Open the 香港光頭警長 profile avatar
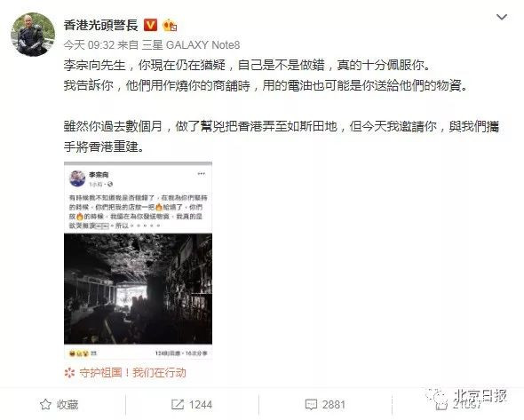This screenshot has width=524, height=420. pyautogui.click(x=33, y=34)
